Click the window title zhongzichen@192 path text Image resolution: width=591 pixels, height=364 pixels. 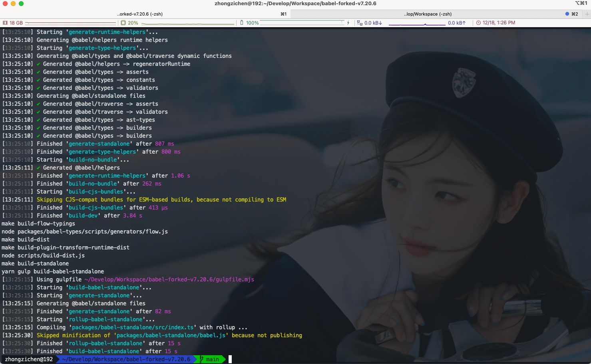coord(295,4)
